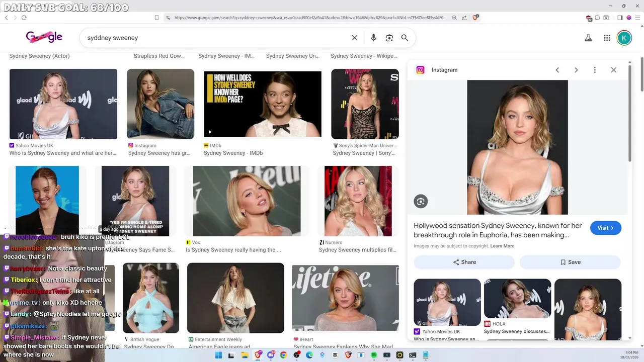The width and height of the screenshot is (644, 362).
Task: Open the Yahoo Movies UK glaad image result
Action: pos(63,104)
